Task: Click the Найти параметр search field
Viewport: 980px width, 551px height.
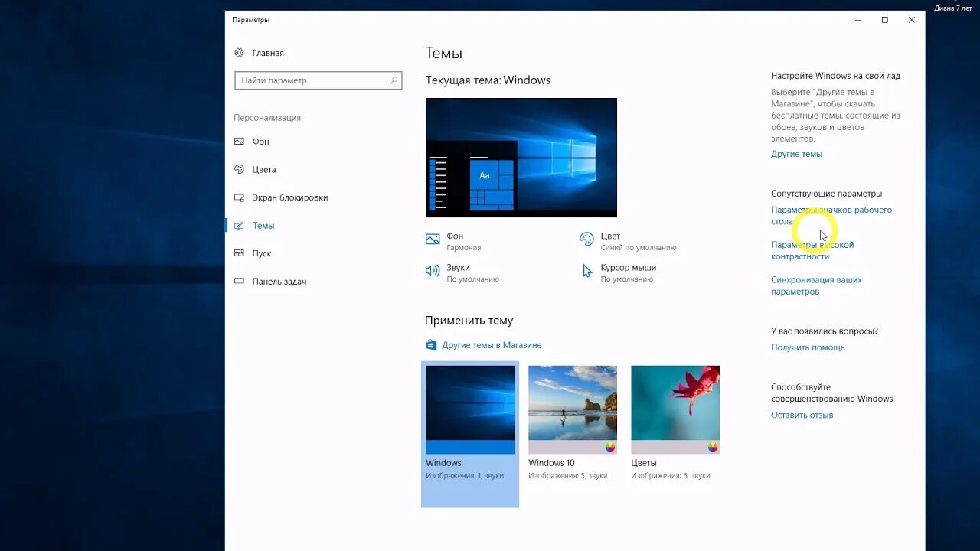Action: tap(318, 80)
